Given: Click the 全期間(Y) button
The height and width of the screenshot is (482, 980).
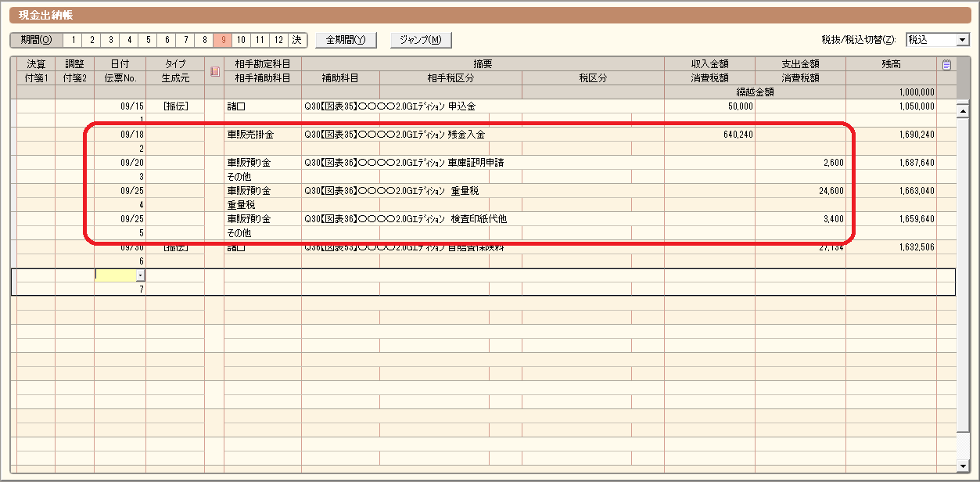Looking at the screenshot, I should tap(346, 40).
